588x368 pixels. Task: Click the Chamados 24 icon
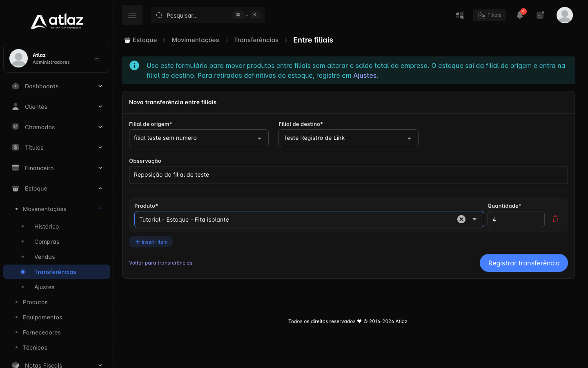click(16, 127)
